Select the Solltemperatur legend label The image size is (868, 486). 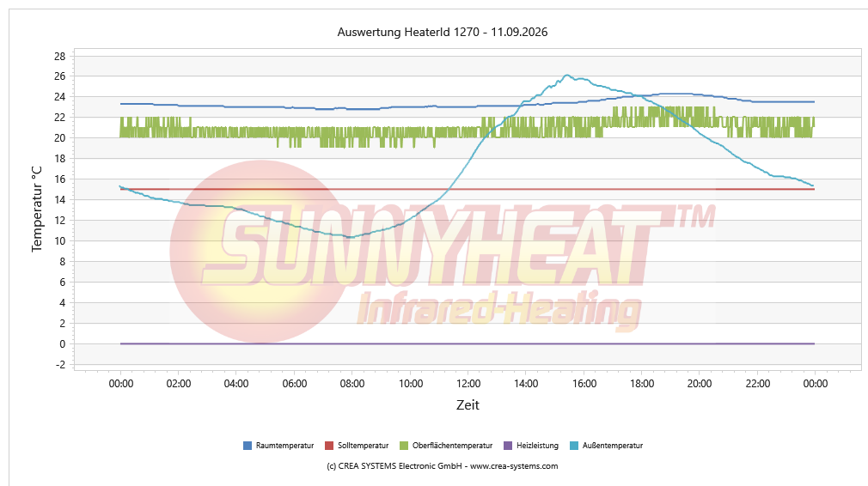pos(364,446)
